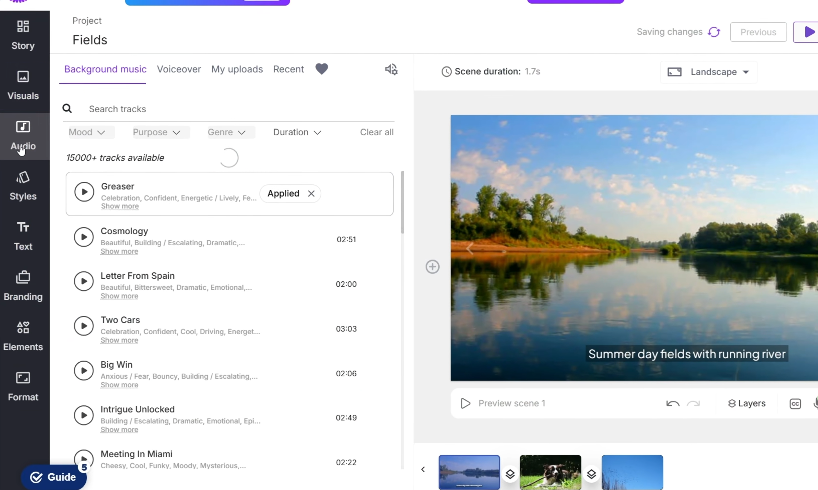Play the Letter From Spain track
The height and width of the screenshot is (490, 818).
[83, 281]
